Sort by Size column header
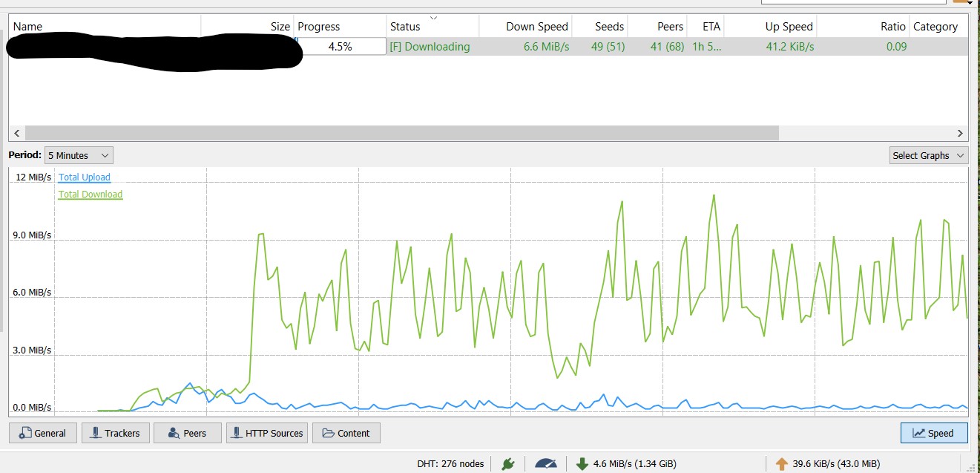Viewport: 980px width, 473px height. click(248, 26)
